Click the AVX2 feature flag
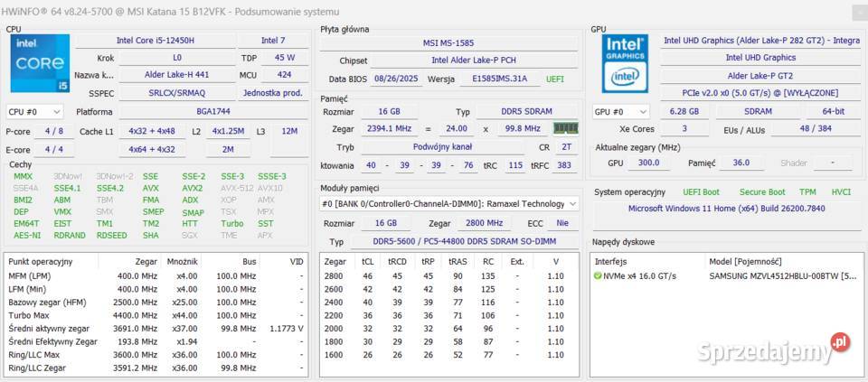 click(x=192, y=188)
